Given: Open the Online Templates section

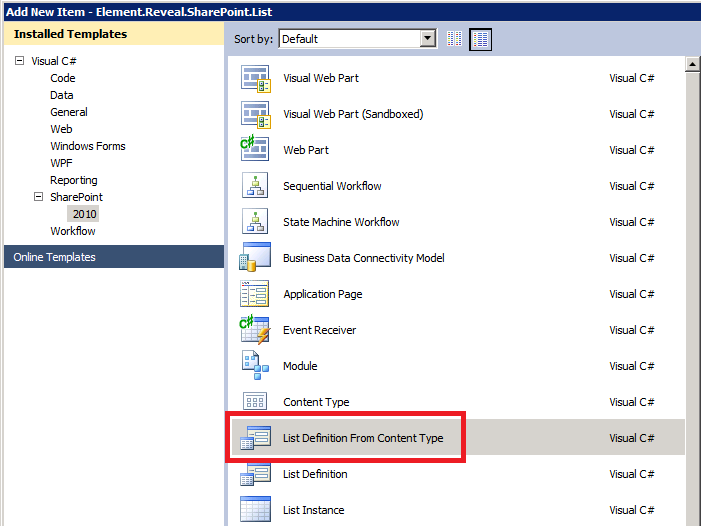Looking at the screenshot, I should (x=114, y=257).
